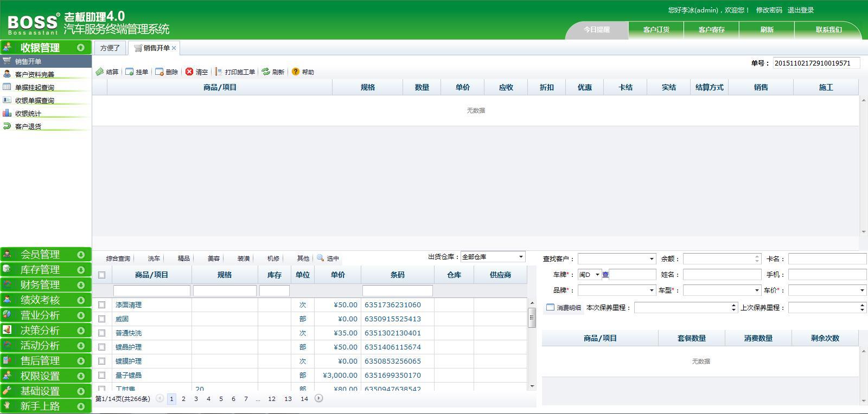The width and height of the screenshot is (868, 414).
Task: Open 客户资料完善 sidebar item
Action: [46, 74]
